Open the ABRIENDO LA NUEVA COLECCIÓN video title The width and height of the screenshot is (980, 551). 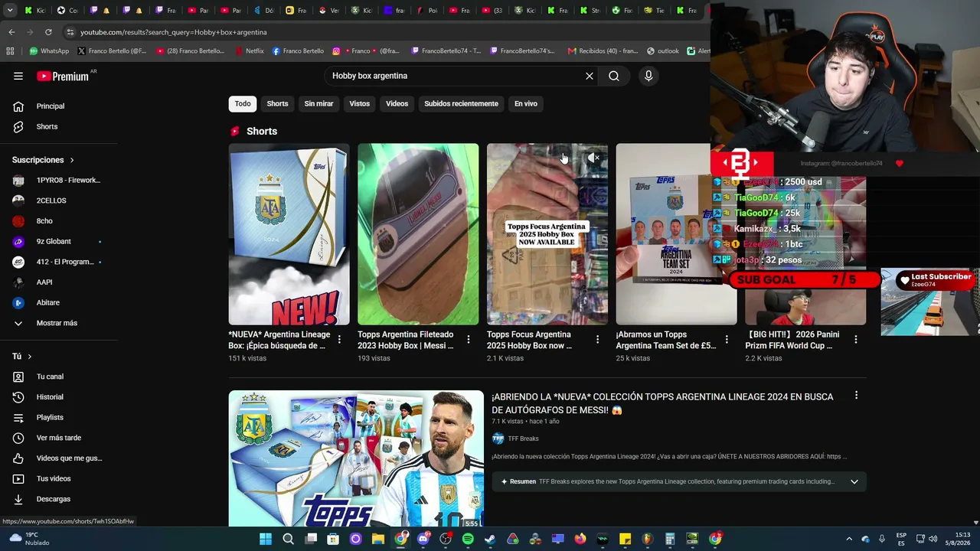[662, 403]
